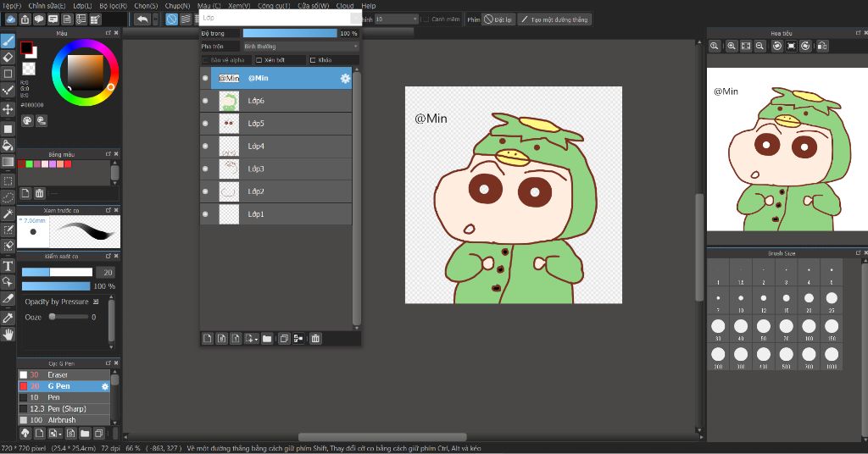Open the add-layer dropdown arrow in layer panel
Viewport: 868px width, 454px height.
coord(256,339)
